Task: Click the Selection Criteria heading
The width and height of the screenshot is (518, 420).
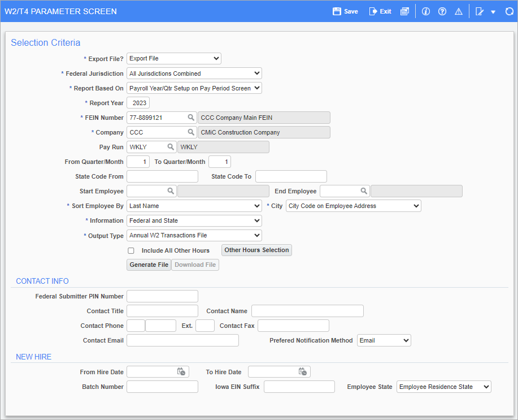Action: (x=46, y=42)
